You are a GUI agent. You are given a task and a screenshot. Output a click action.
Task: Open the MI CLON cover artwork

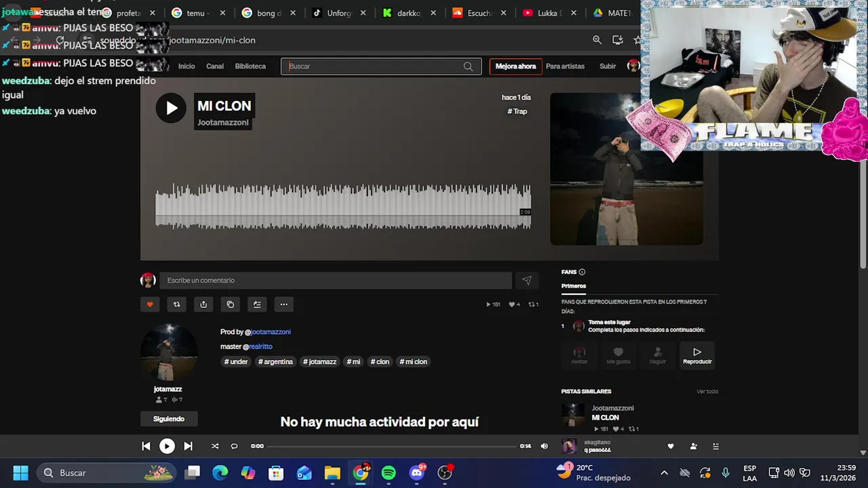(627, 169)
